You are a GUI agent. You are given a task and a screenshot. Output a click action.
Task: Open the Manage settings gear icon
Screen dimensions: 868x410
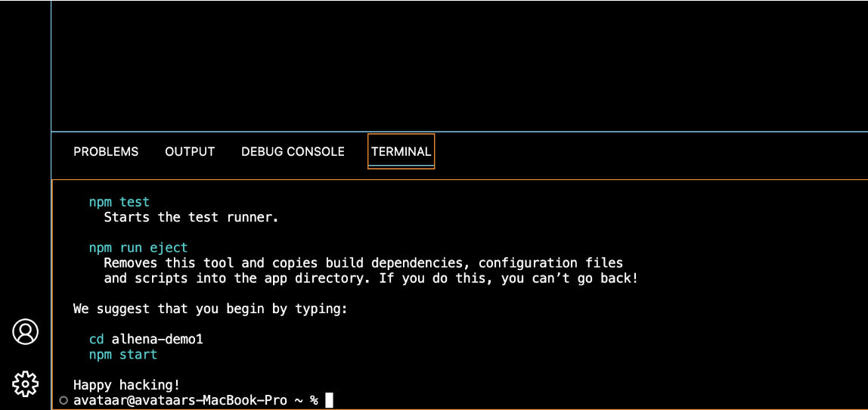(26, 383)
